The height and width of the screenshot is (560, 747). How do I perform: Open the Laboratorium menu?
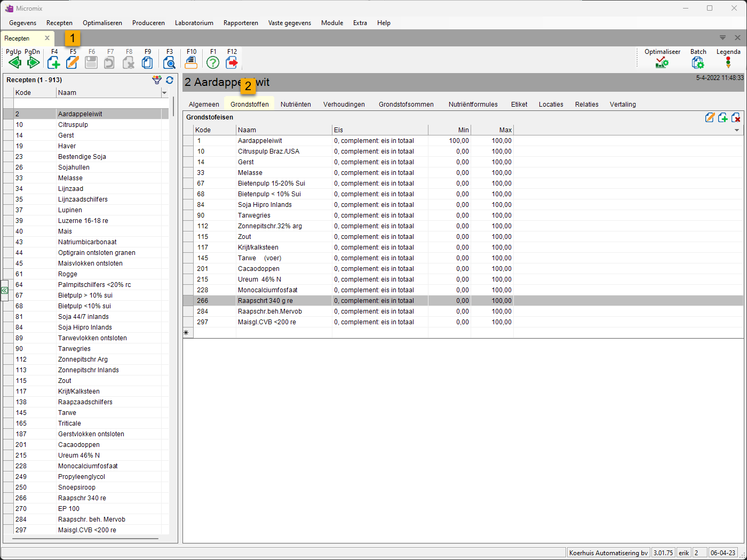click(194, 23)
